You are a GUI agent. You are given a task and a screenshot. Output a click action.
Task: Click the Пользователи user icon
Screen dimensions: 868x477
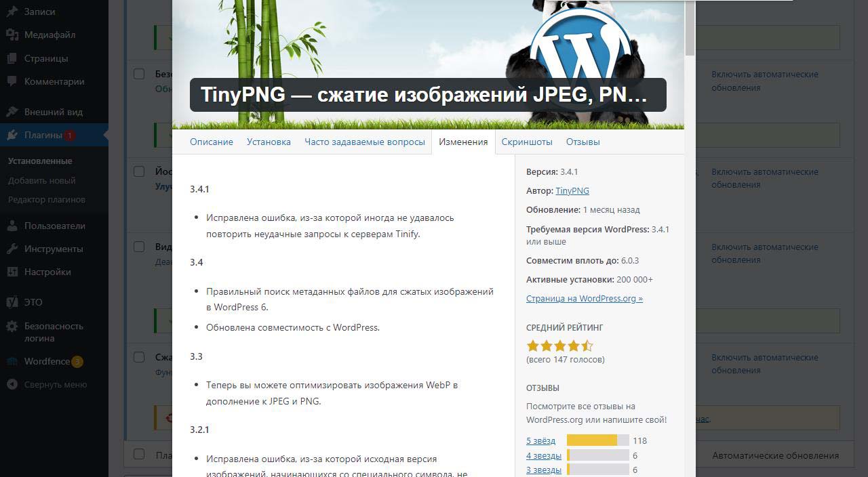point(12,226)
